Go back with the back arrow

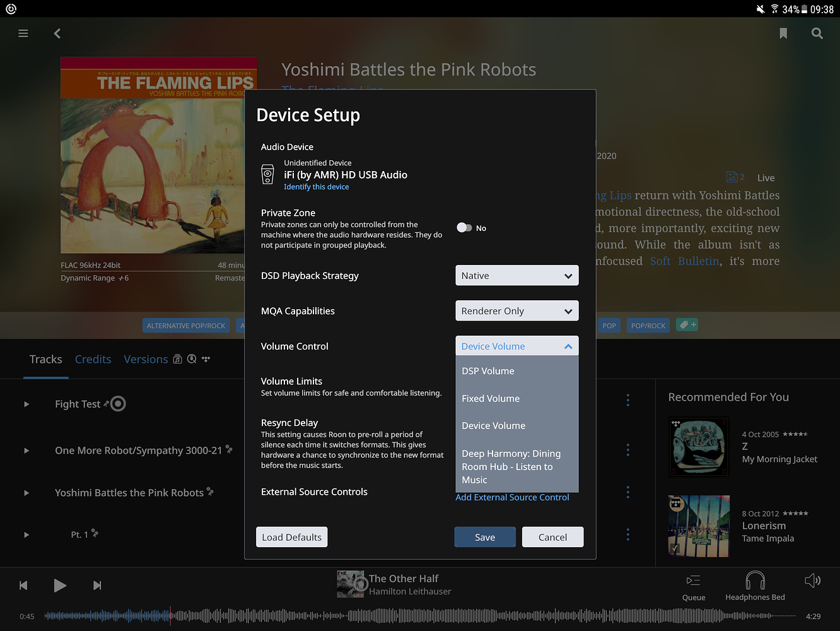tap(57, 33)
